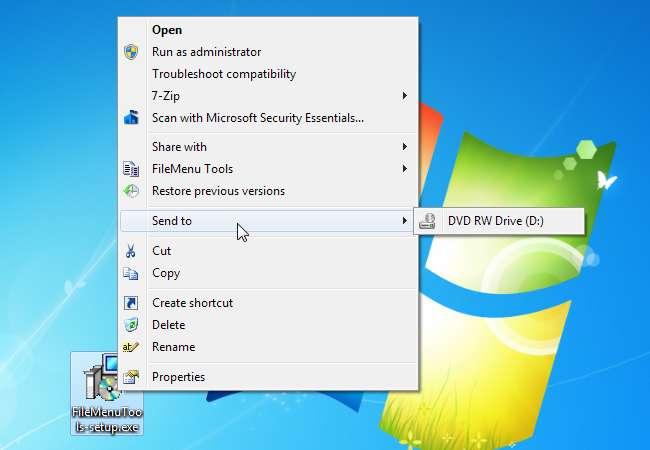
Task: Click the shield icon beside Run as administrator
Action: [131, 52]
